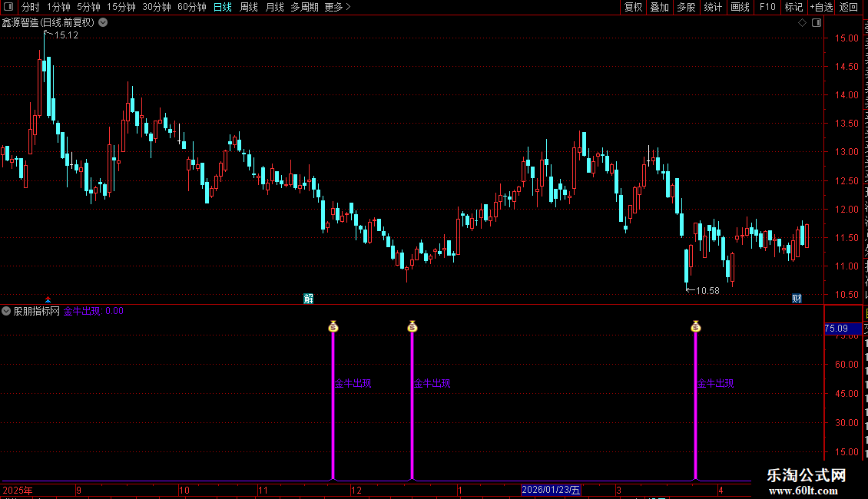Select the 1分钟 period tab

click(x=58, y=7)
